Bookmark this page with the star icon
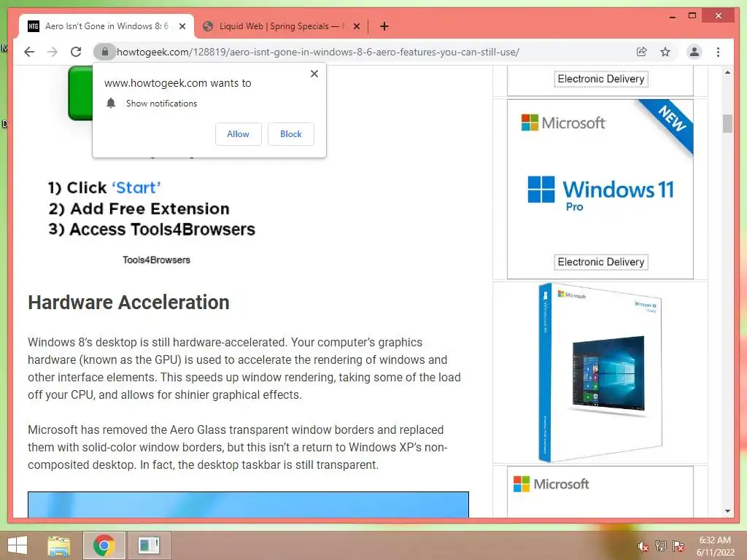 click(665, 52)
